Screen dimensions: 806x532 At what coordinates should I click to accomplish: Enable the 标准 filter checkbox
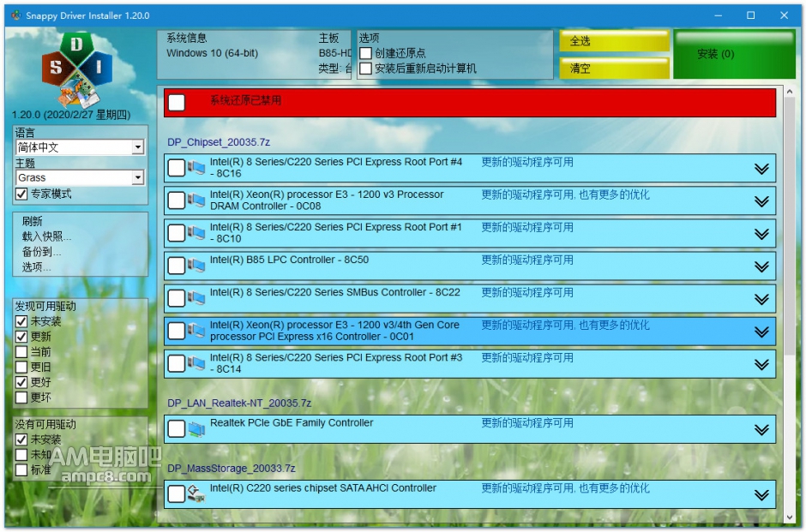pyautogui.click(x=21, y=469)
